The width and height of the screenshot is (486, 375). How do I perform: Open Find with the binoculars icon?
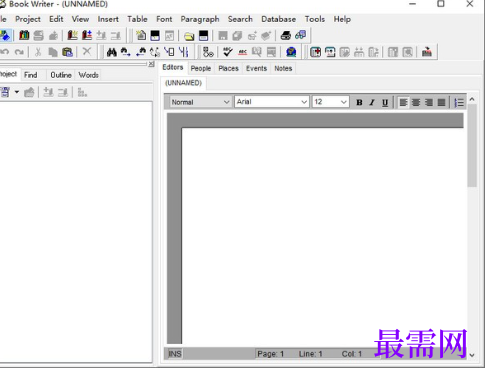pyautogui.click(x=112, y=52)
